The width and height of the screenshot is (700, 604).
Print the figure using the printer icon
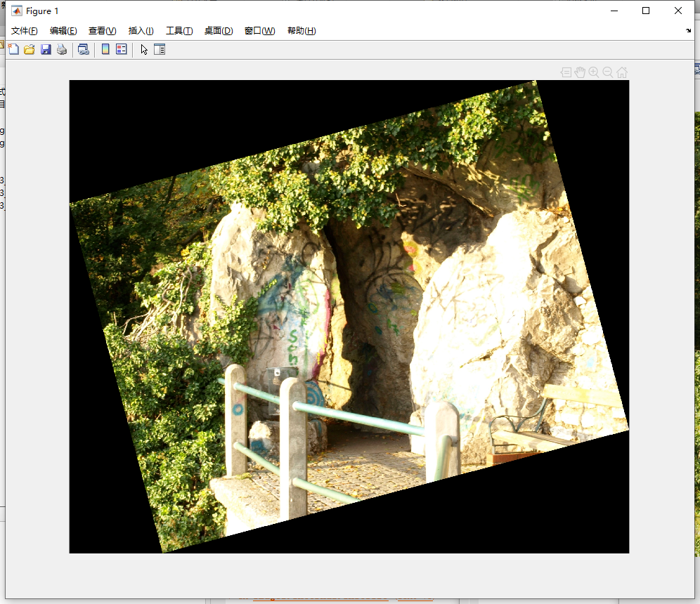61,49
